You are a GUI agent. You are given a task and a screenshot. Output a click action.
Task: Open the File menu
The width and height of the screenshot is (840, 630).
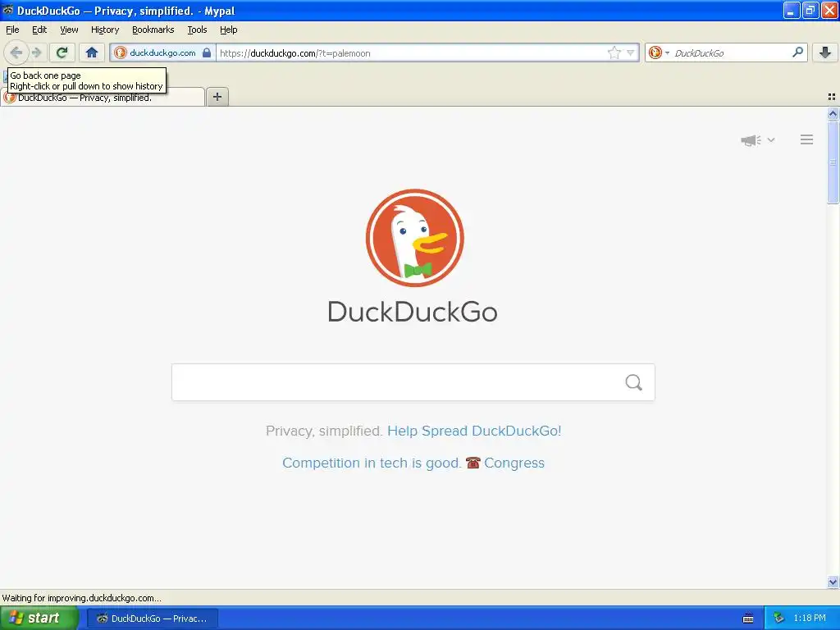[12, 30]
